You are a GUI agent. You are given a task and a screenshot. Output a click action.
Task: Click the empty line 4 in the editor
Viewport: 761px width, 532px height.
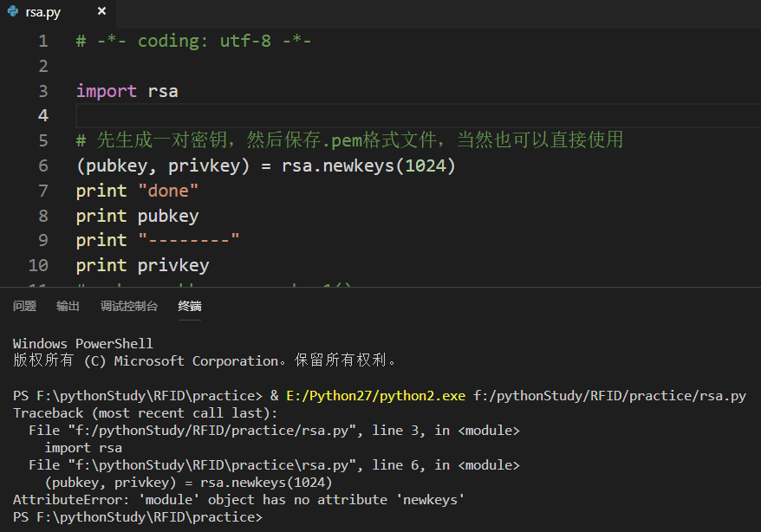click(173, 114)
